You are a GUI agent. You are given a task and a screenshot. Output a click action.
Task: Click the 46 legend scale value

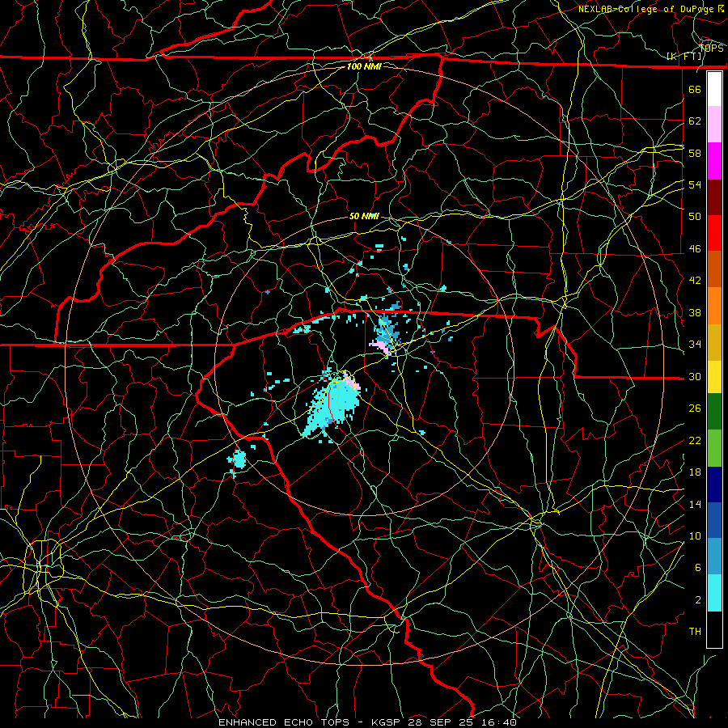[x=695, y=249]
